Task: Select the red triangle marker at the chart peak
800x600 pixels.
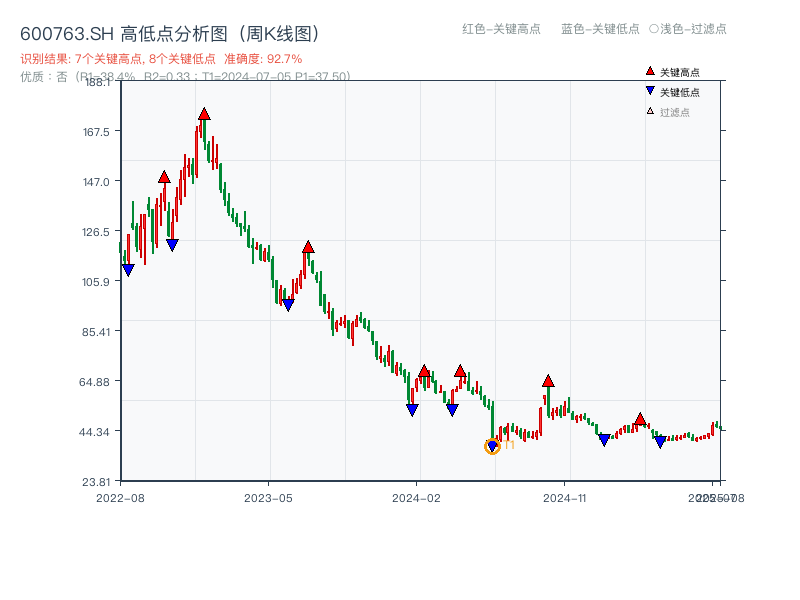Action: (x=204, y=115)
